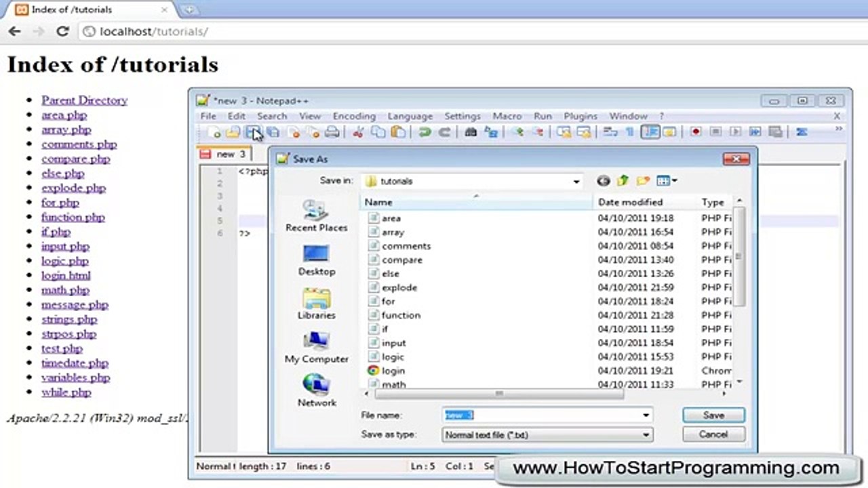Open the View Menu dropdown arrow
Viewport: 868px width, 488px height.
pyautogui.click(x=674, y=181)
